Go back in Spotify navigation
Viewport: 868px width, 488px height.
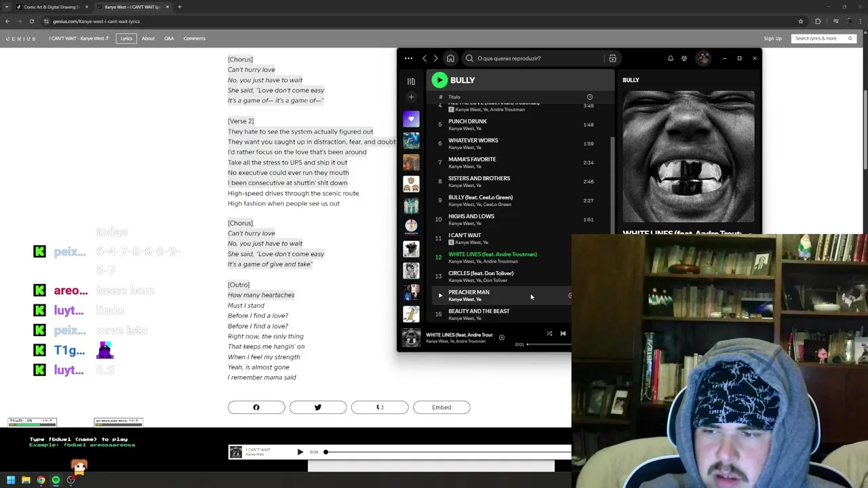pos(425,58)
